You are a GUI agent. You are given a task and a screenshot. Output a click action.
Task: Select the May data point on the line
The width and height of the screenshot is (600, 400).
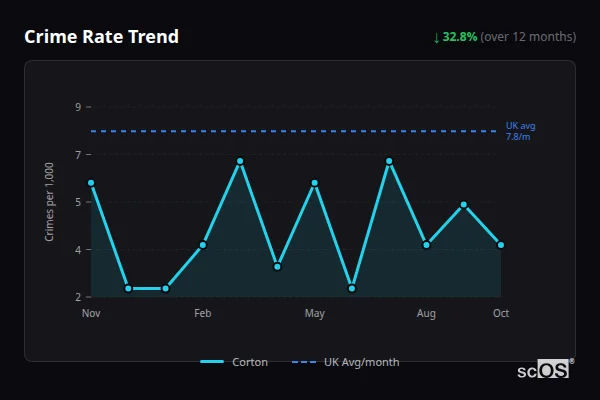(315, 183)
